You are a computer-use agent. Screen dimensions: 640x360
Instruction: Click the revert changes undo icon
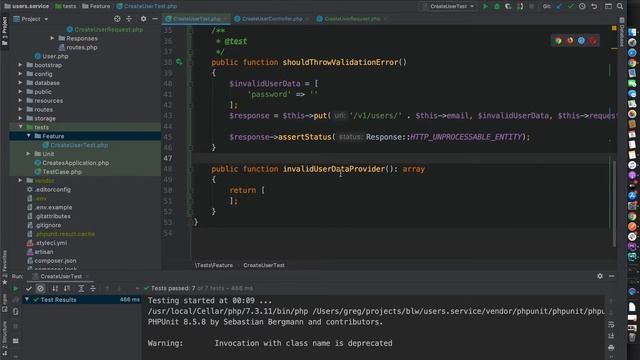(x=594, y=6)
